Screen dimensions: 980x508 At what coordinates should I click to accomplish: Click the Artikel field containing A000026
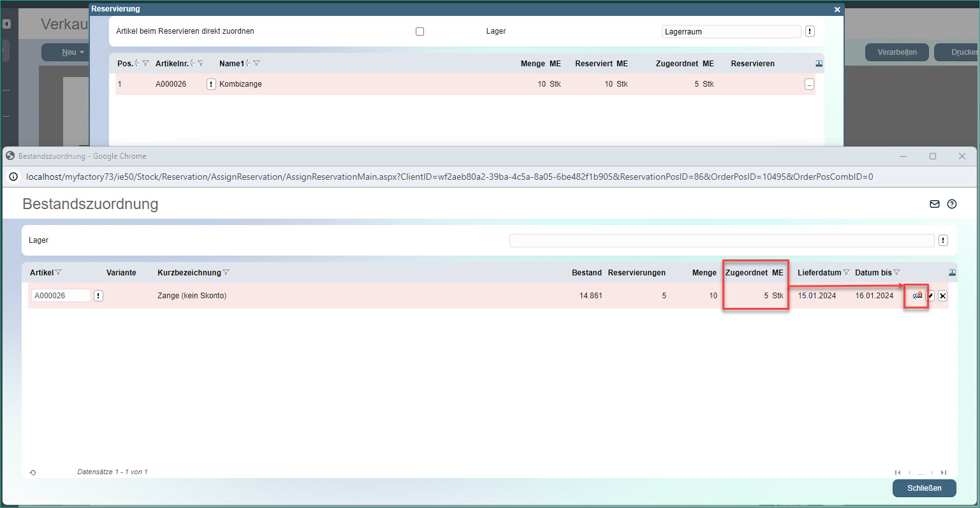(61, 296)
